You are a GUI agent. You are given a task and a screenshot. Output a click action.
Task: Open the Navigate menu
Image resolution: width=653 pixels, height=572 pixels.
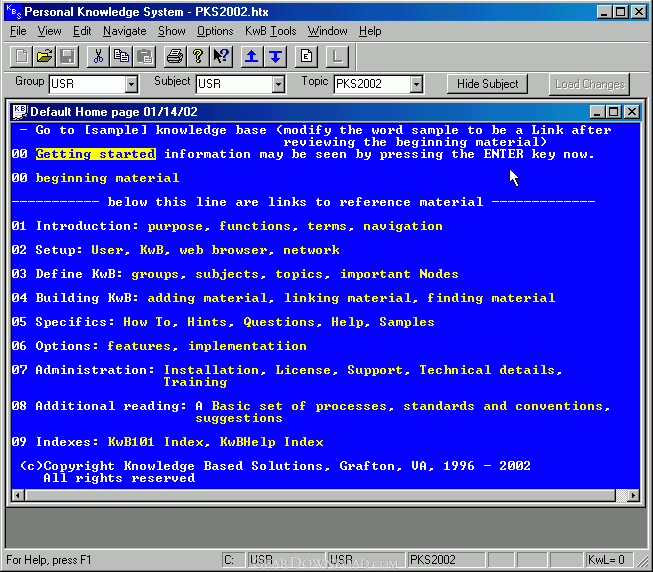point(125,31)
